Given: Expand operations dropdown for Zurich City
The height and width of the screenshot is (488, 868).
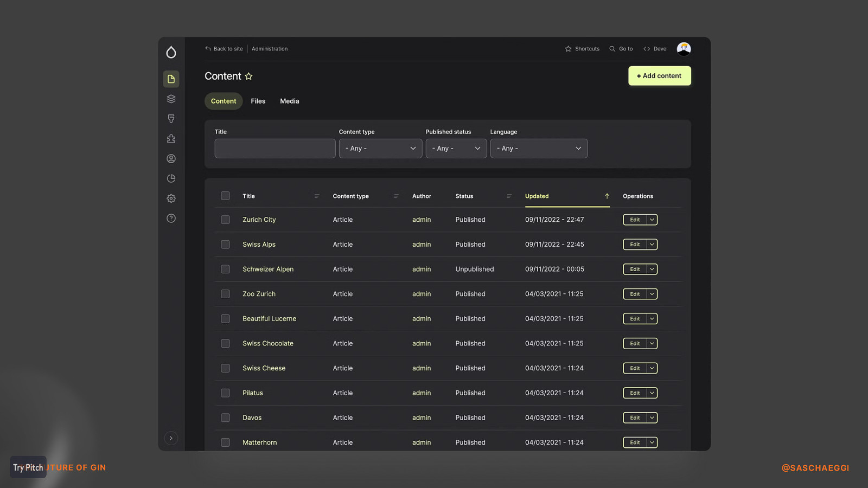Looking at the screenshot, I should coord(652,220).
